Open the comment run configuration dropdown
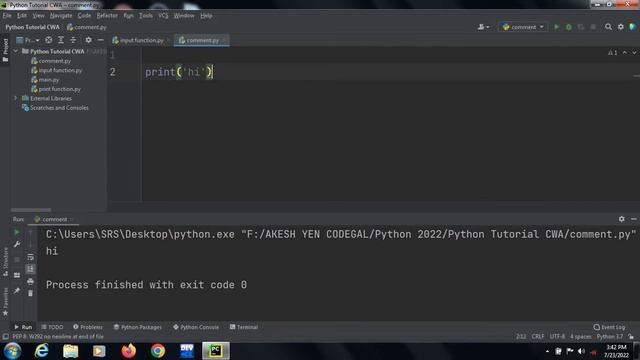The width and height of the screenshot is (640, 360). [x=523, y=27]
